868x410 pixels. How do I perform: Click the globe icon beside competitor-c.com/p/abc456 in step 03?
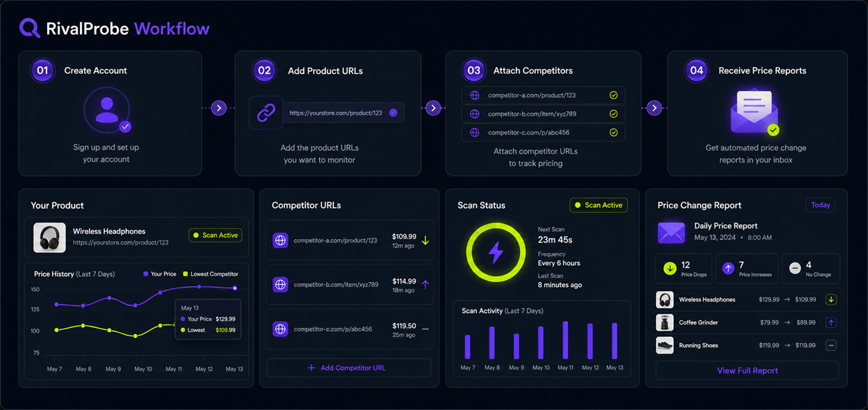[x=475, y=133]
